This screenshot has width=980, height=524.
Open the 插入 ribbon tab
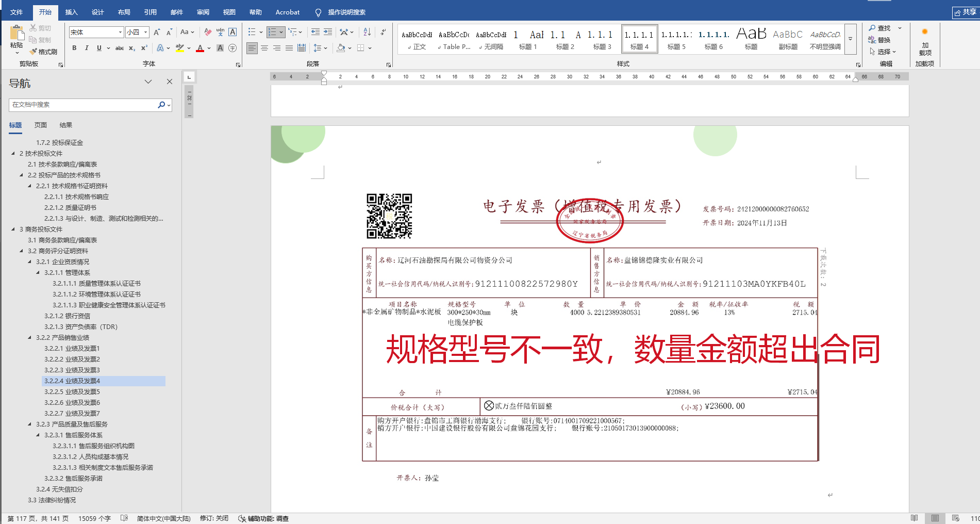[x=71, y=12]
